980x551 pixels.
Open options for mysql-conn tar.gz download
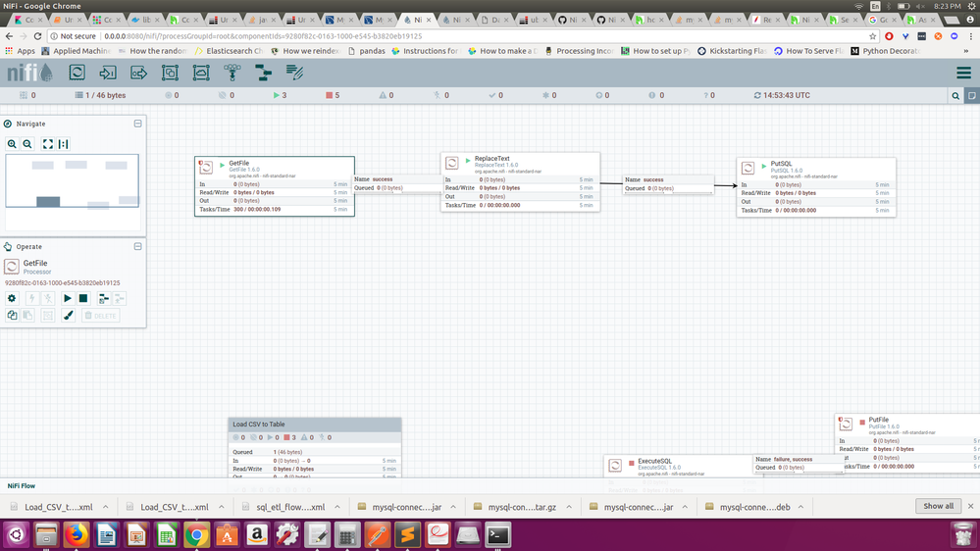coord(569,507)
